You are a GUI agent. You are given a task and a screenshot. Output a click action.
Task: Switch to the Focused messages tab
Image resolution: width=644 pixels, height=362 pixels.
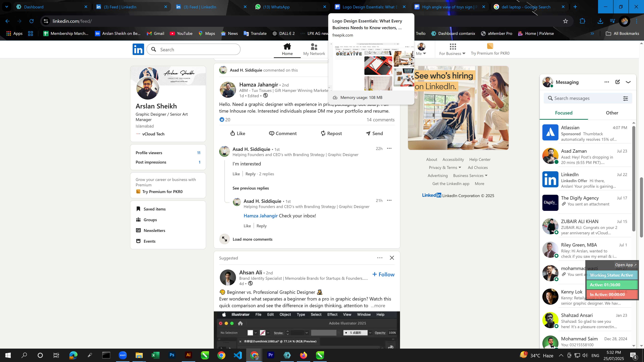(x=563, y=113)
